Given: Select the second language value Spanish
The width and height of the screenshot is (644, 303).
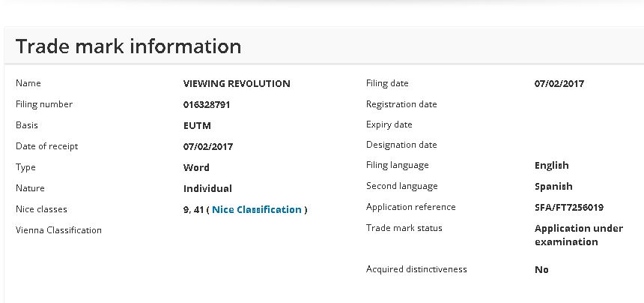Looking at the screenshot, I should tap(553, 187).
